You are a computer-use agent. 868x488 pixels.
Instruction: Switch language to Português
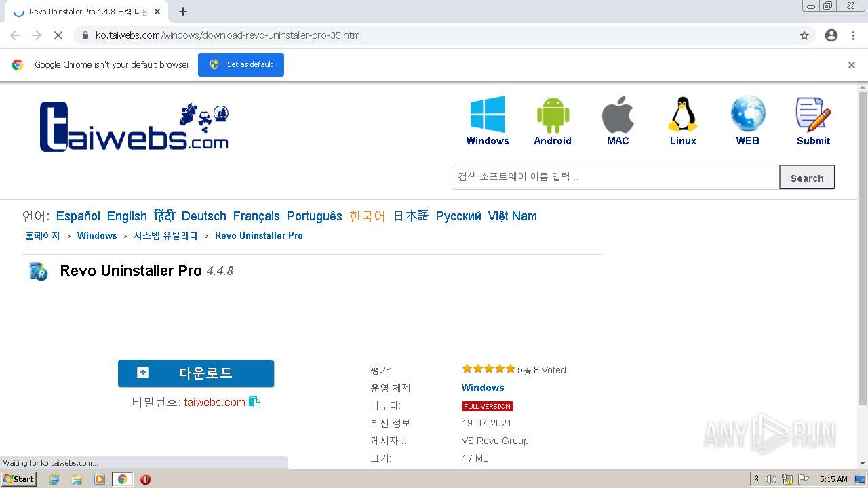click(x=315, y=216)
